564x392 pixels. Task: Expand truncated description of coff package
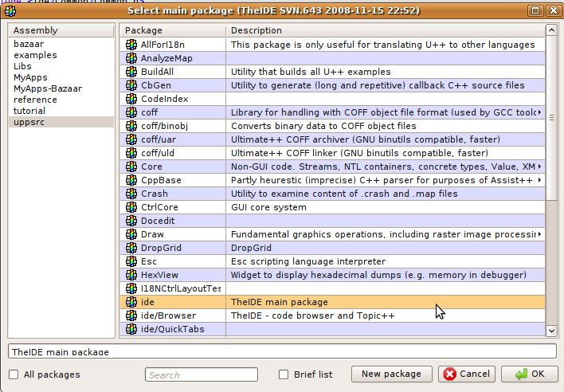540,112
